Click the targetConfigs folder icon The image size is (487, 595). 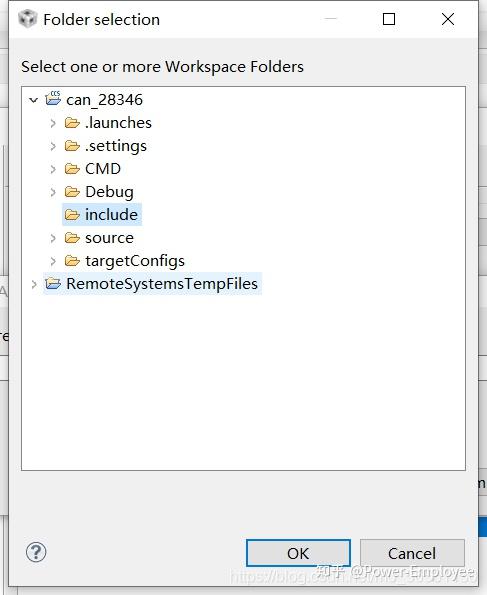click(x=72, y=261)
